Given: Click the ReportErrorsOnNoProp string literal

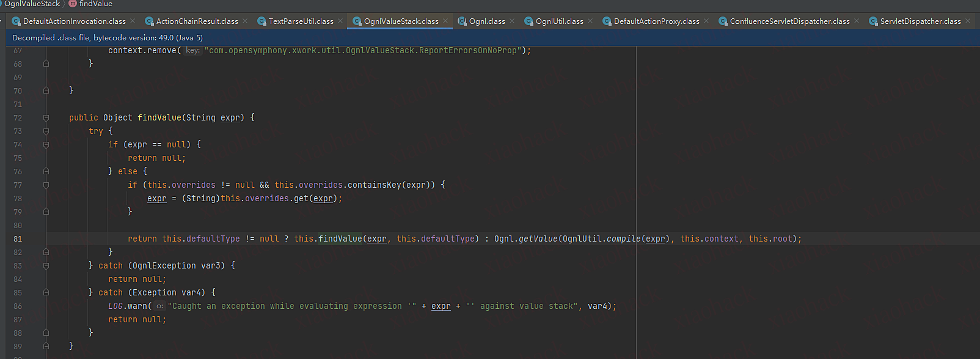Looking at the screenshot, I should click(x=362, y=50).
